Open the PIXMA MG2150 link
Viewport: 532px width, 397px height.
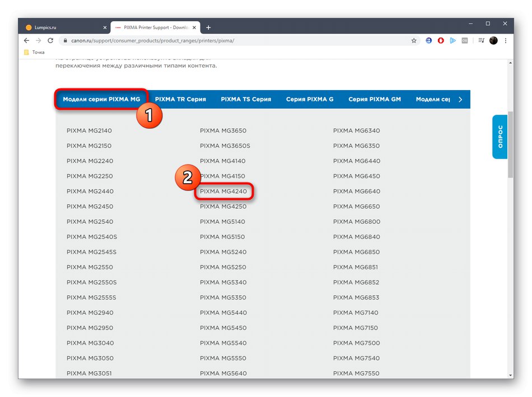click(x=89, y=146)
